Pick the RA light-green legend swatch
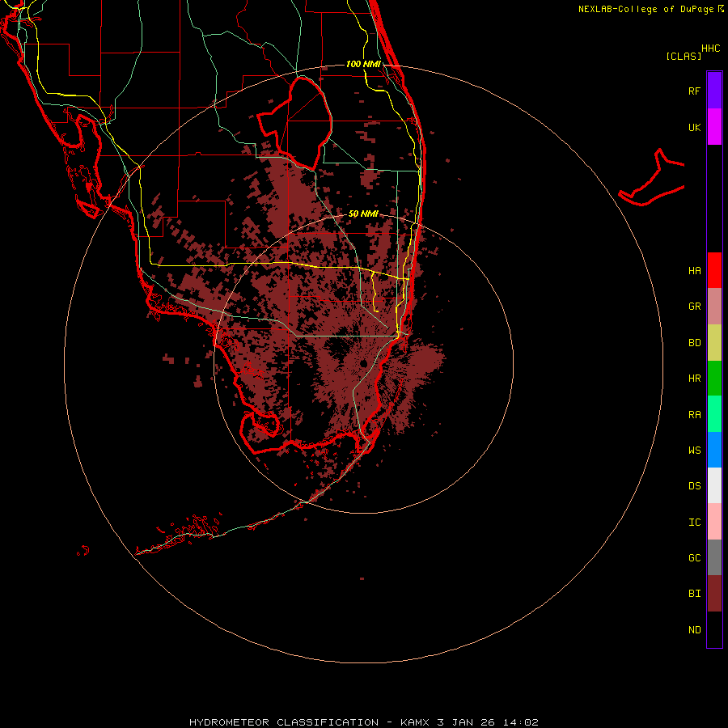This screenshot has height=728, width=728. tap(714, 414)
